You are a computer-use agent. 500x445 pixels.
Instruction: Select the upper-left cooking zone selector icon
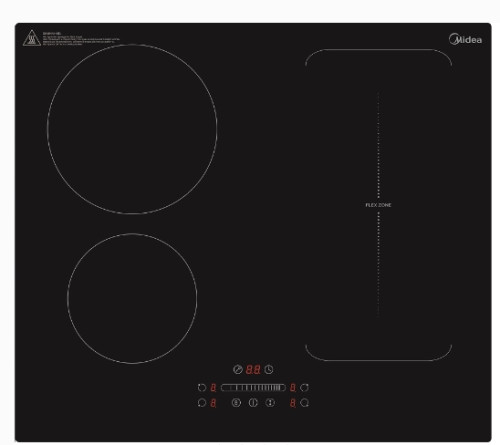[202, 387]
